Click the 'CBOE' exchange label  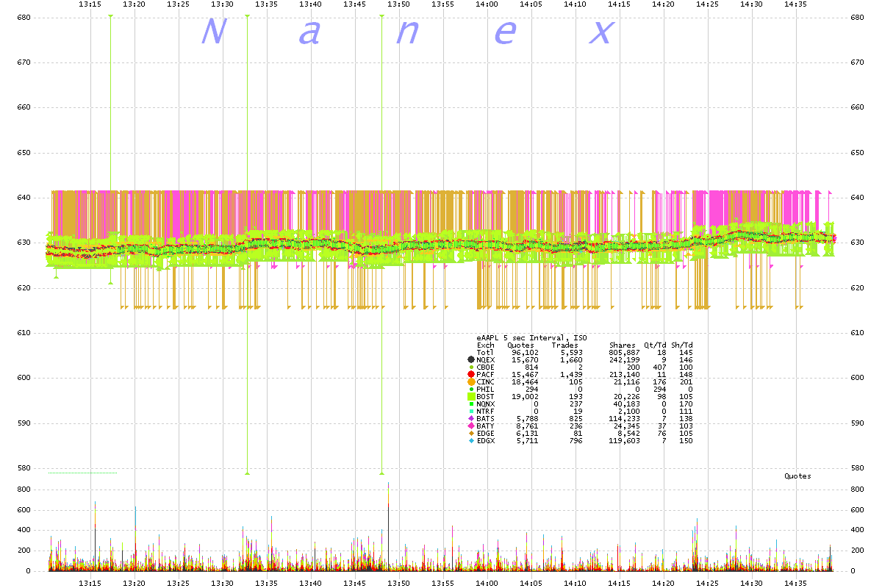coord(486,367)
